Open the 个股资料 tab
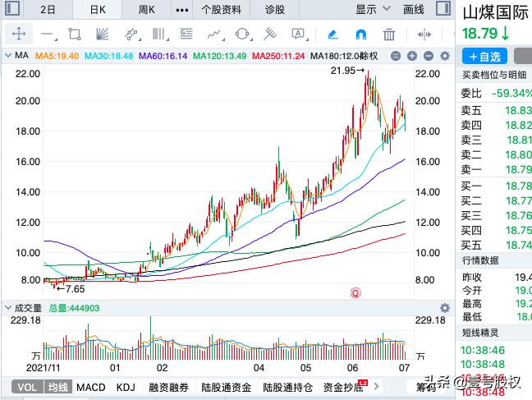Screen dimensions: 532x400 (x=221, y=10)
